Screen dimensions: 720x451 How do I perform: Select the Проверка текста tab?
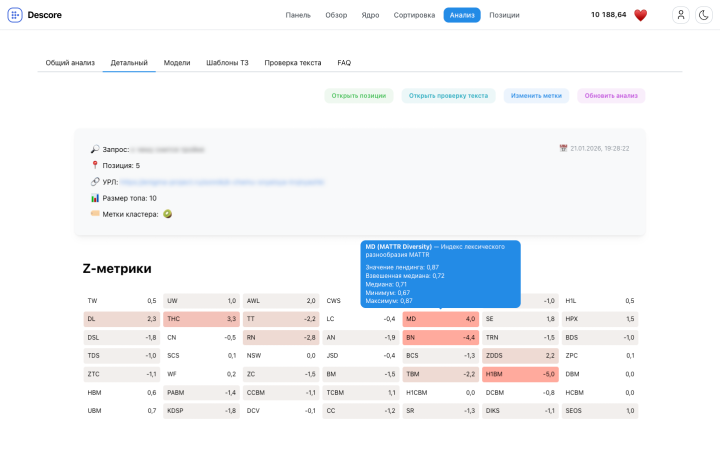[x=293, y=62]
